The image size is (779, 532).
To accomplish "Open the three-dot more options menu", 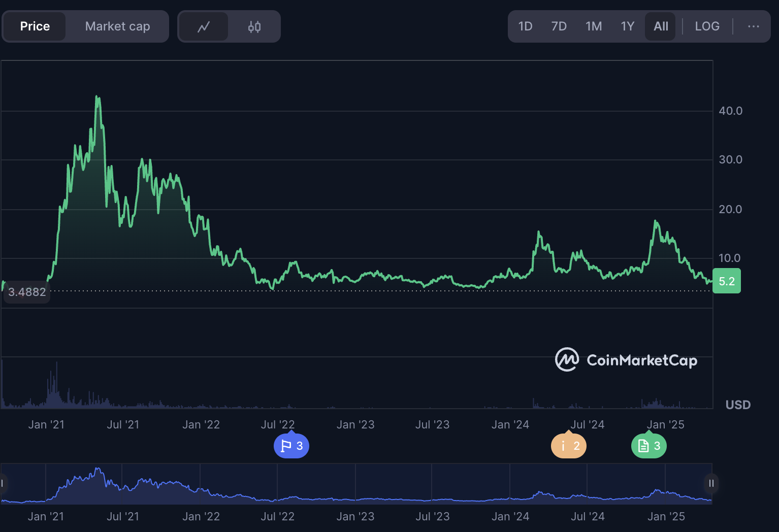I will point(753,26).
